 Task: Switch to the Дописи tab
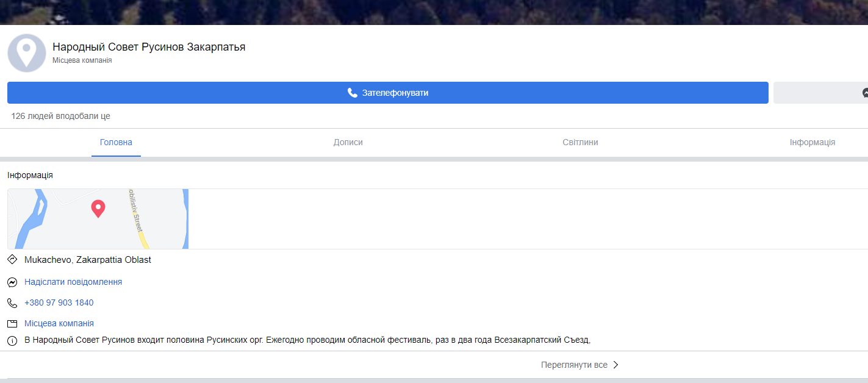pos(348,142)
